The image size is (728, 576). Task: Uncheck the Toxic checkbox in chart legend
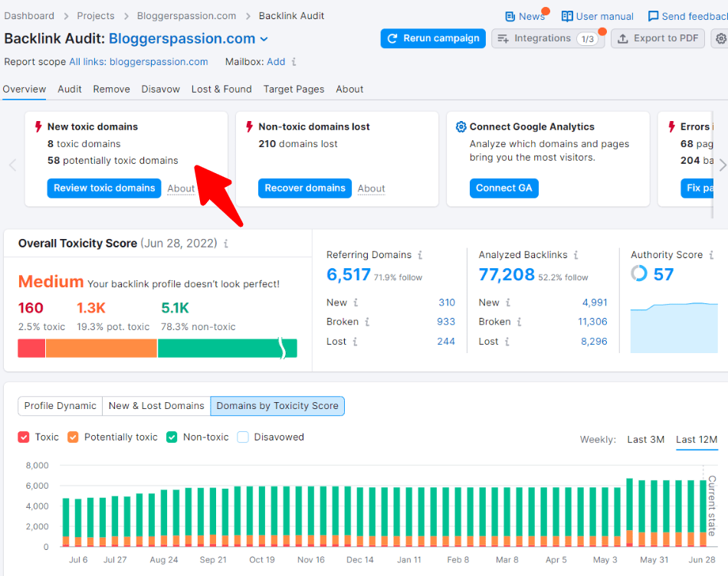(x=24, y=437)
